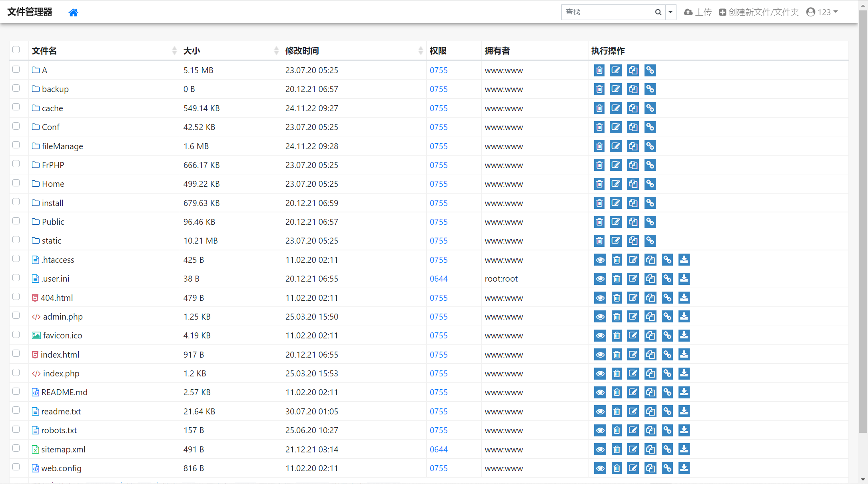Image resolution: width=868 pixels, height=484 pixels.
Task: Change permissions 0644 of sitemap.xml
Action: point(439,450)
